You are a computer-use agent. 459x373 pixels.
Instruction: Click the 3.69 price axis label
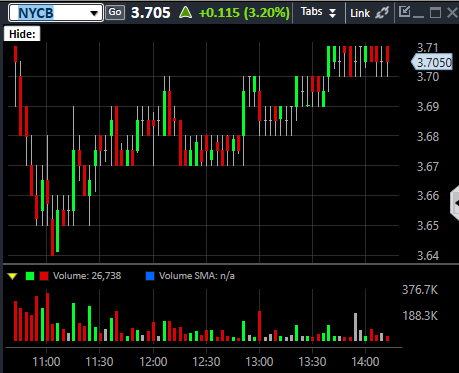428,107
